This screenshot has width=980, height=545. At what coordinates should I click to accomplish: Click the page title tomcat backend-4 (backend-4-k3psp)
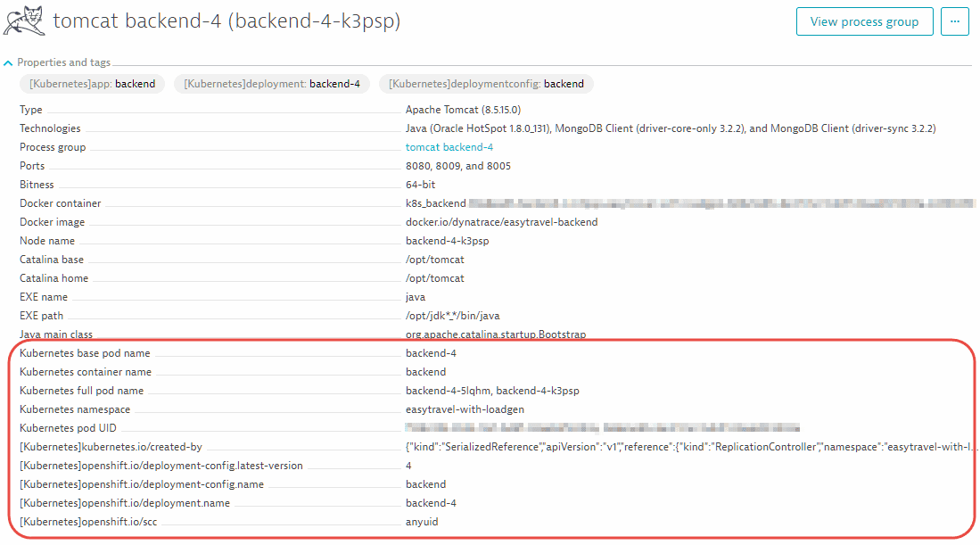(226, 21)
